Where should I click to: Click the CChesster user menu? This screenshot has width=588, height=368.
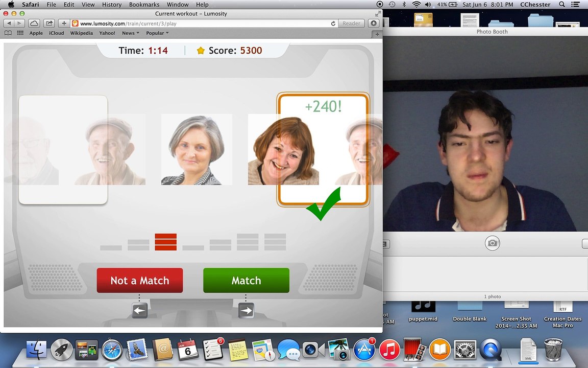(x=535, y=5)
